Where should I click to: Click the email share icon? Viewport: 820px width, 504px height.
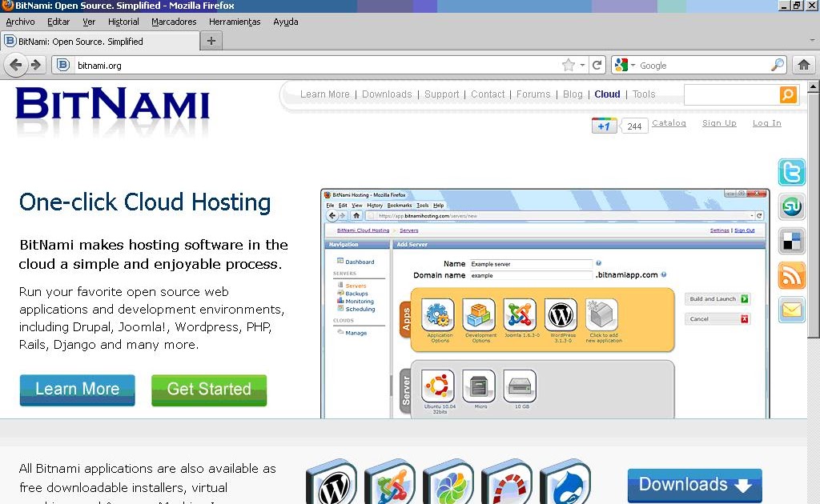[x=791, y=310]
